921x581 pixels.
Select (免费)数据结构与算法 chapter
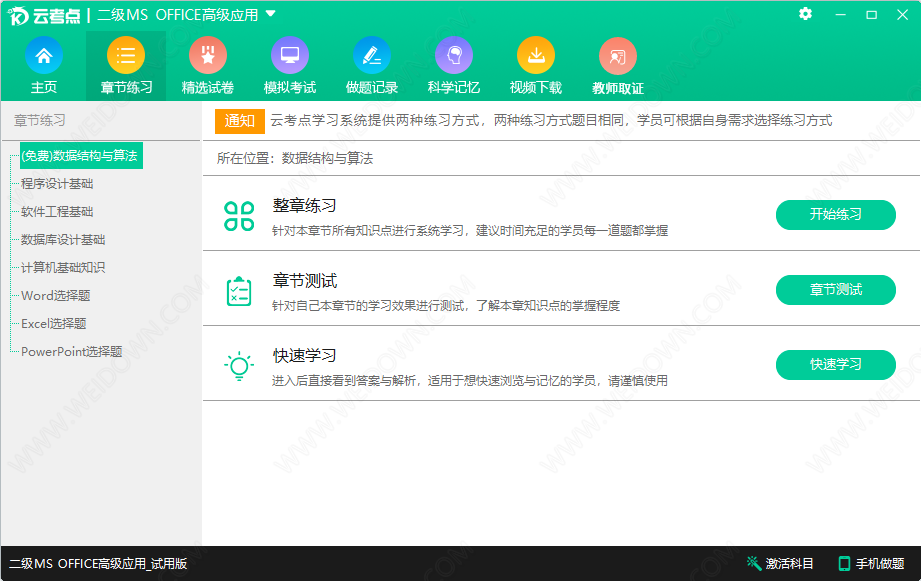81,156
